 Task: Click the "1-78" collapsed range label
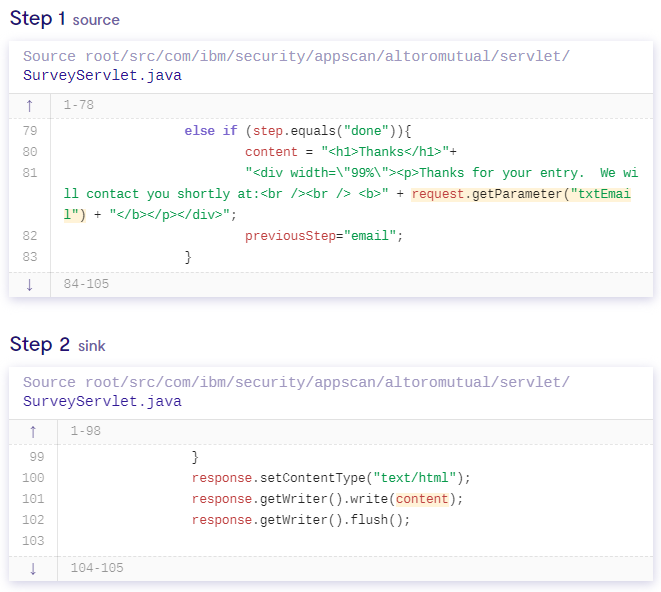click(x=79, y=105)
